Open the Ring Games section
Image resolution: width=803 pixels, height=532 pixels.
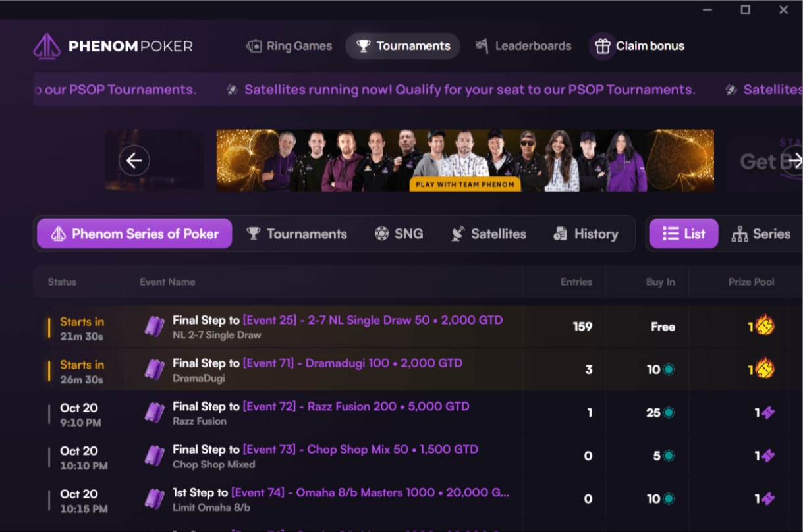[289, 46]
